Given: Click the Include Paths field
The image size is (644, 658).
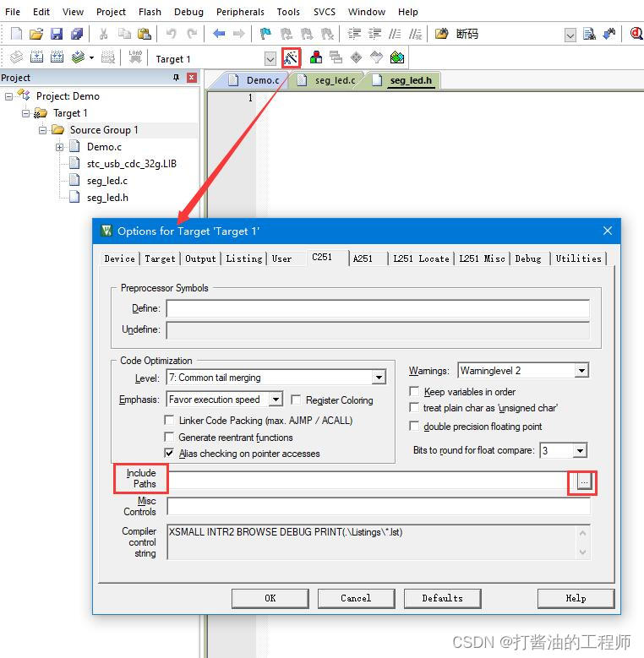Looking at the screenshot, I should (x=371, y=480).
